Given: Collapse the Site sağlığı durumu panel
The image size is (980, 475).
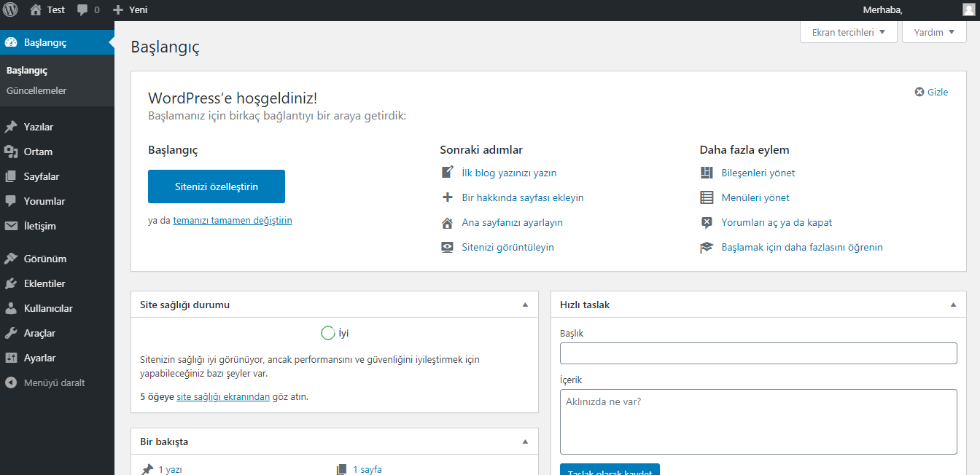Looking at the screenshot, I should [x=525, y=305].
